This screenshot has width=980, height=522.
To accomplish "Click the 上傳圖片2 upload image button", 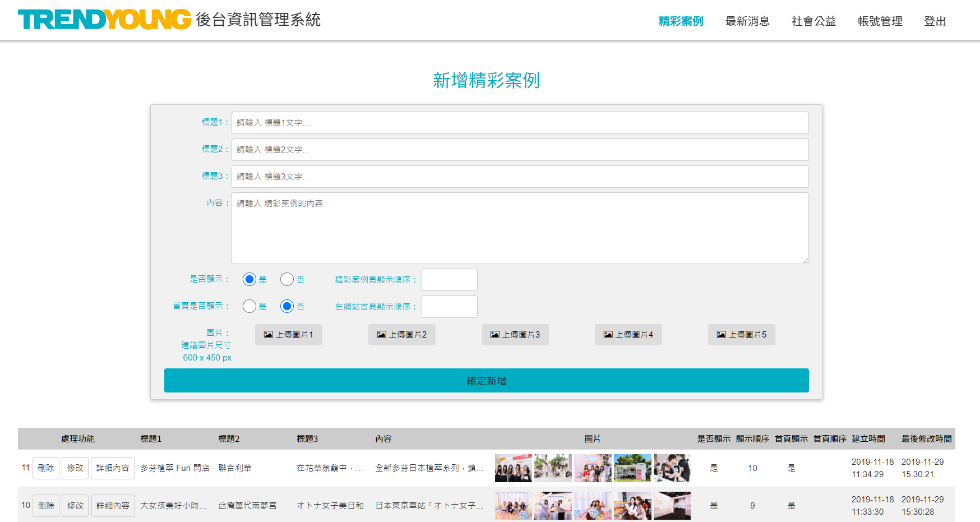I will [x=401, y=335].
